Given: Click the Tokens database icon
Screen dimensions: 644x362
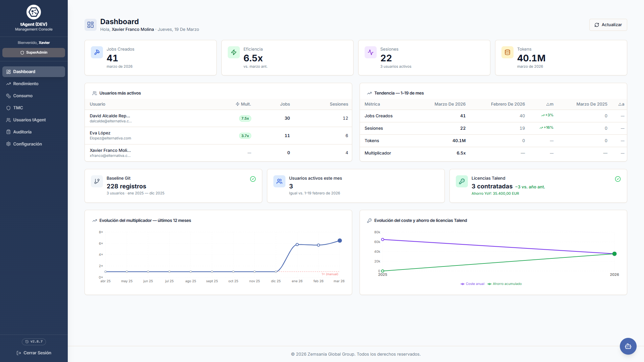Looking at the screenshot, I should tap(507, 52).
